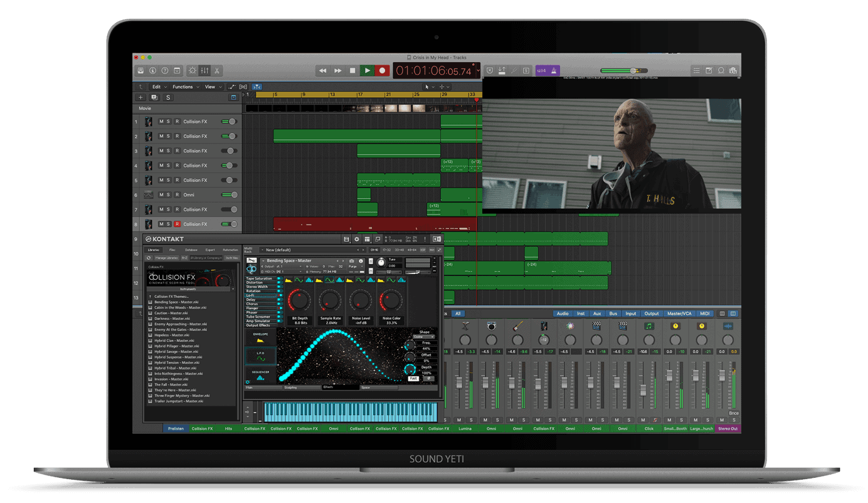Toggle the metronome click button
Viewport: 868px width, 503px height.
[x=555, y=71]
